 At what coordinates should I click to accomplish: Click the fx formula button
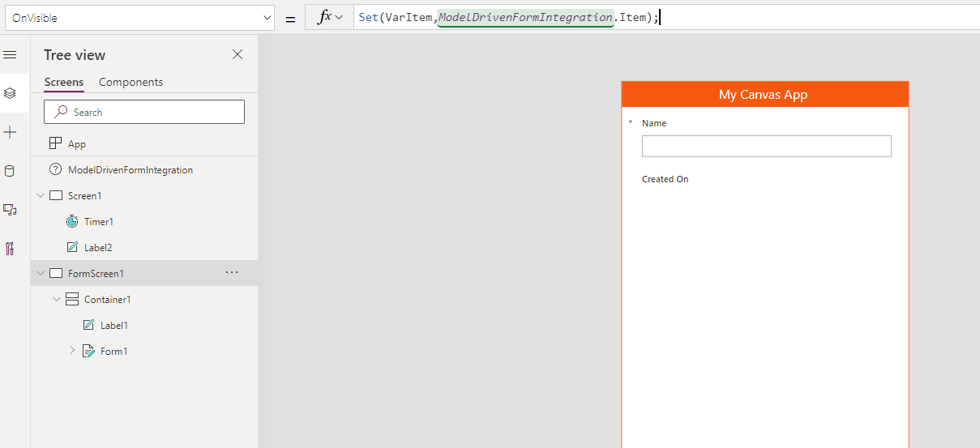tap(329, 18)
